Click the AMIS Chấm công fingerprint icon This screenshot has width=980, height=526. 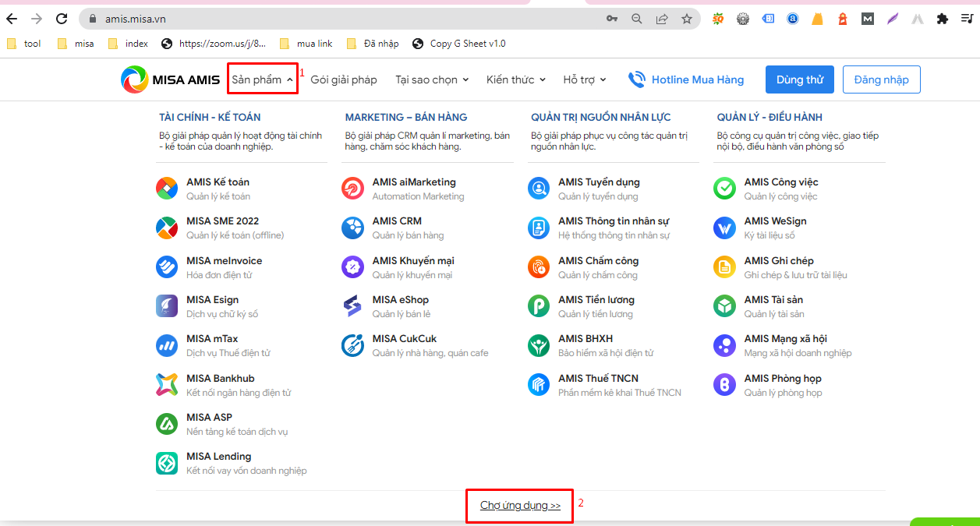[x=539, y=267]
